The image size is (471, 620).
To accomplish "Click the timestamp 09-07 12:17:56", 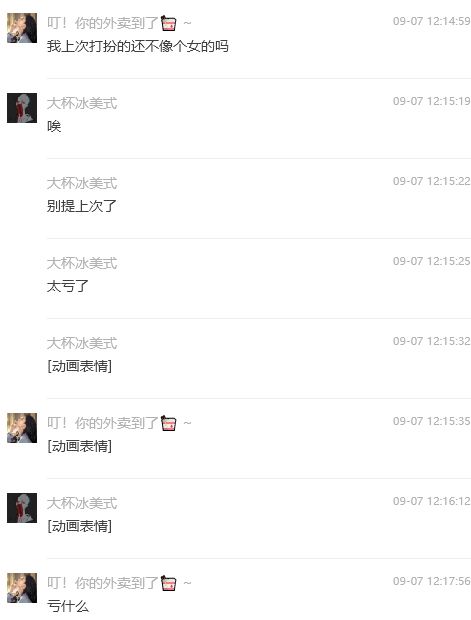I will [x=431, y=581].
